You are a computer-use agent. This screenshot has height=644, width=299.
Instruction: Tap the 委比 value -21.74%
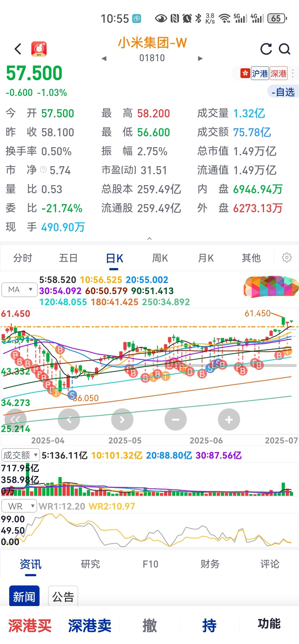click(62, 208)
